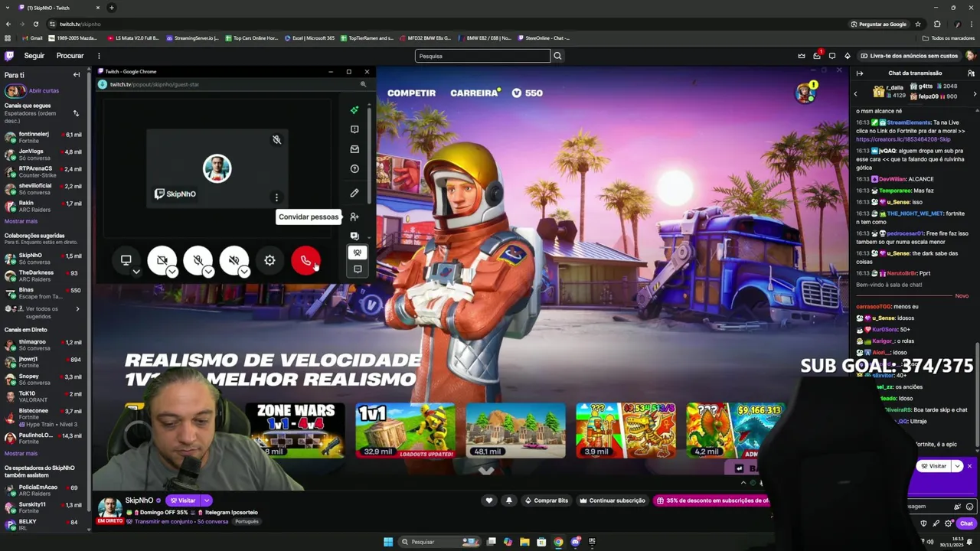Click the sort followed channels icon
Viewport: 980px width, 551px height.
(x=76, y=113)
